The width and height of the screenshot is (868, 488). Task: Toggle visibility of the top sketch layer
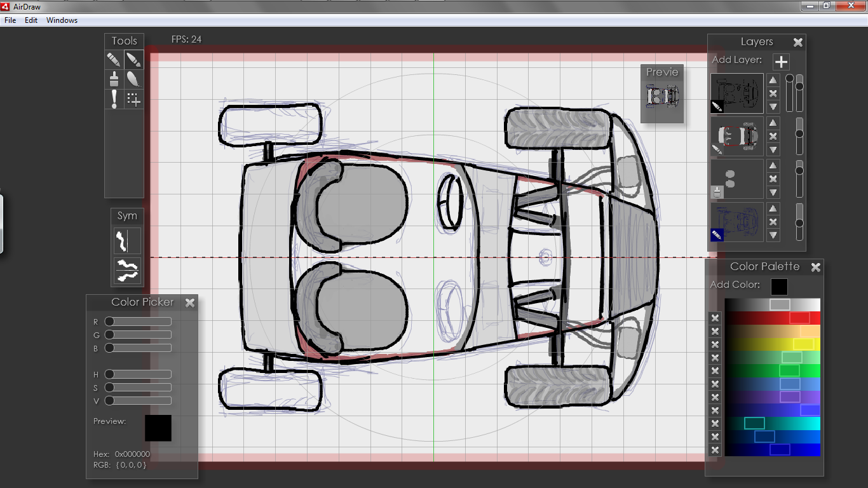717,107
